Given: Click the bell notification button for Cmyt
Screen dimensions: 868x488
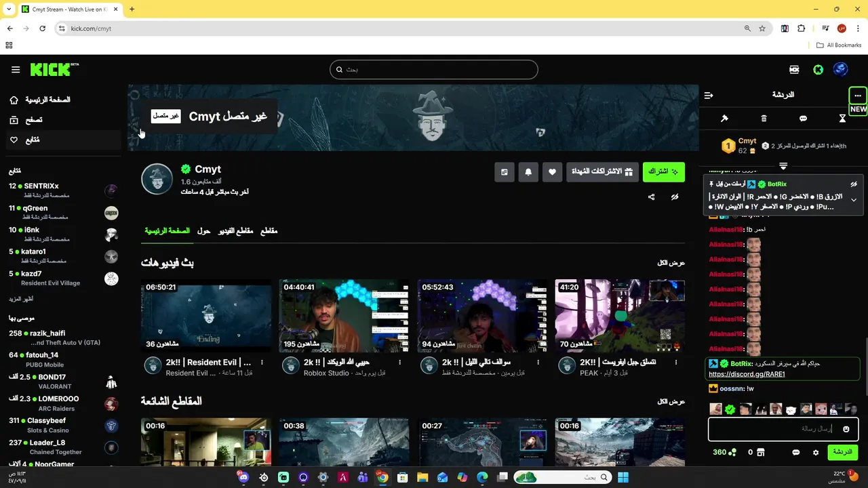Looking at the screenshot, I should point(528,172).
